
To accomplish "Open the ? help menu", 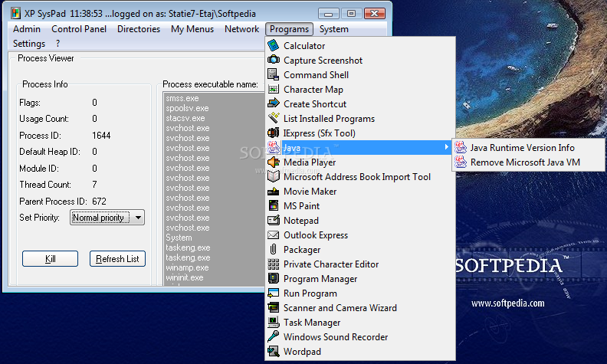I will coord(57,44).
